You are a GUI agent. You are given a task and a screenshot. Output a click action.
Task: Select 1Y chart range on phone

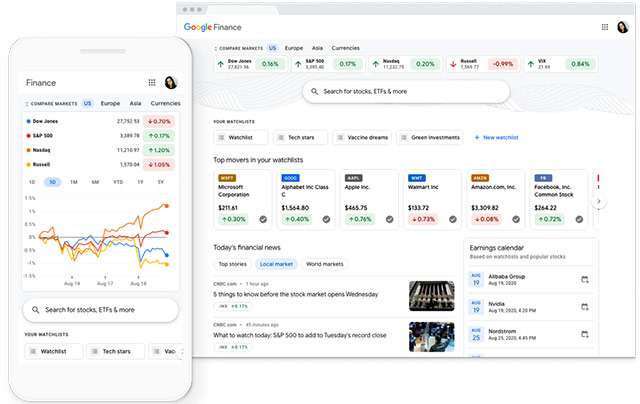[x=140, y=182]
